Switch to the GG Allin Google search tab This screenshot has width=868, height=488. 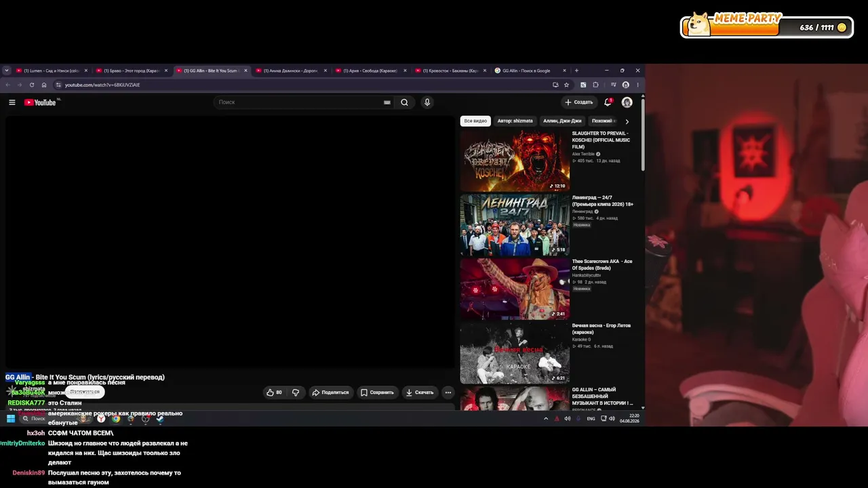[x=531, y=70]
